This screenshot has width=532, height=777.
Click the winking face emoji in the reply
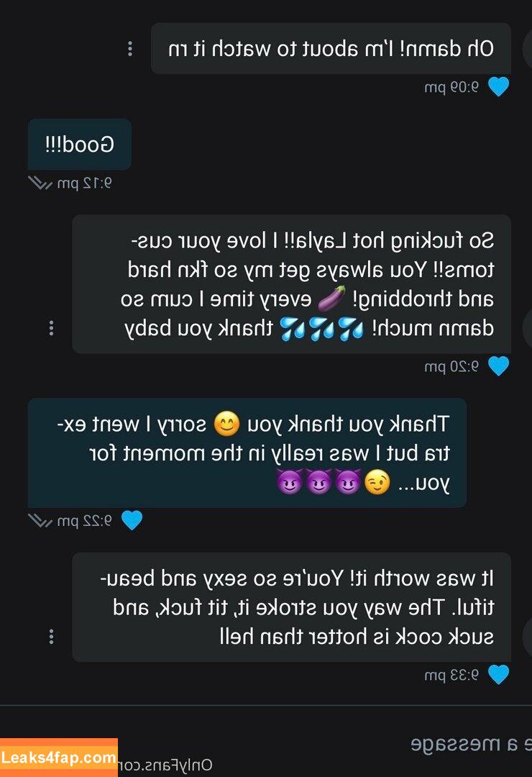pyautogui.click(x=377, y=482)
